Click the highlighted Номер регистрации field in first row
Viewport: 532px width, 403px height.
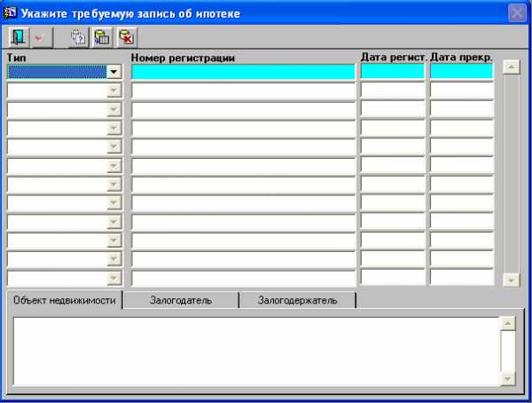[x=243, y=72]
